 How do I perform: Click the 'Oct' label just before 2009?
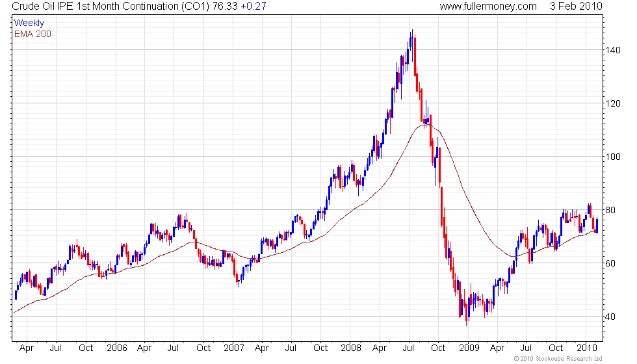click(x=438, y=348)
